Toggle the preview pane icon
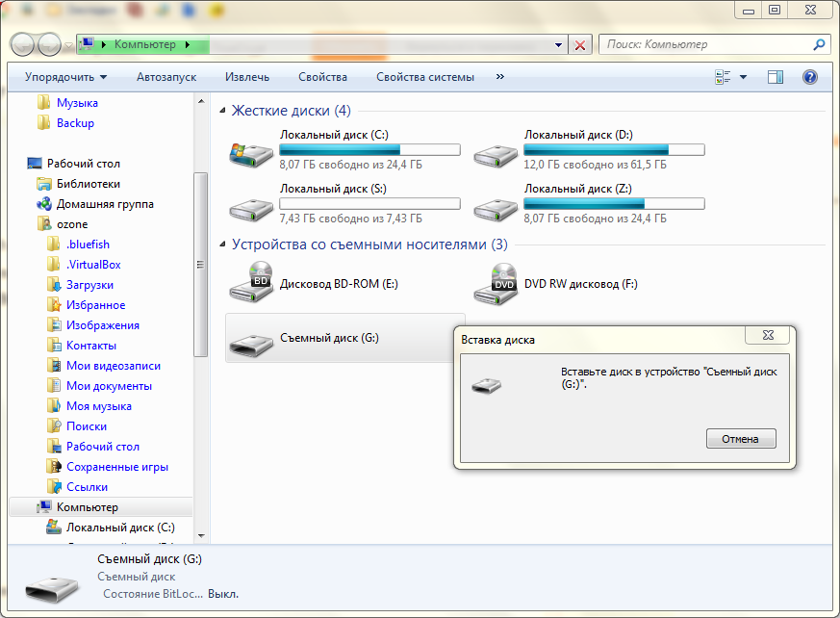The image size is (840, 618). (x=776, y=77)
